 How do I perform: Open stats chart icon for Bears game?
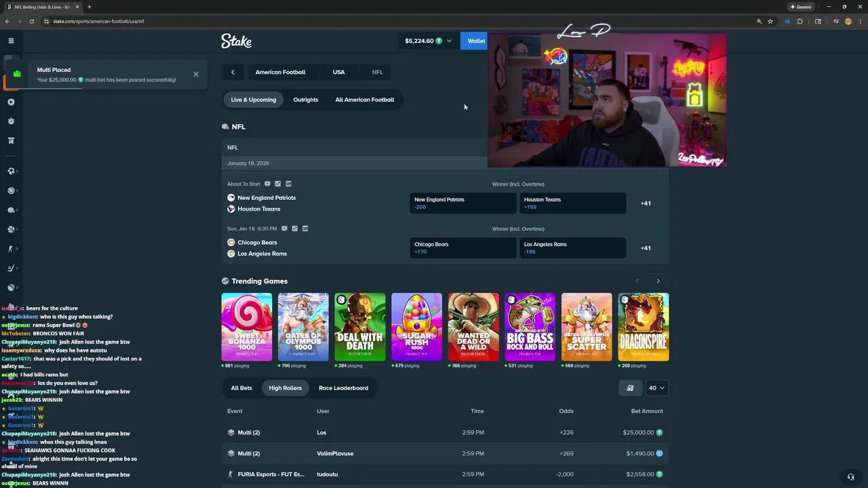point(294,228)
